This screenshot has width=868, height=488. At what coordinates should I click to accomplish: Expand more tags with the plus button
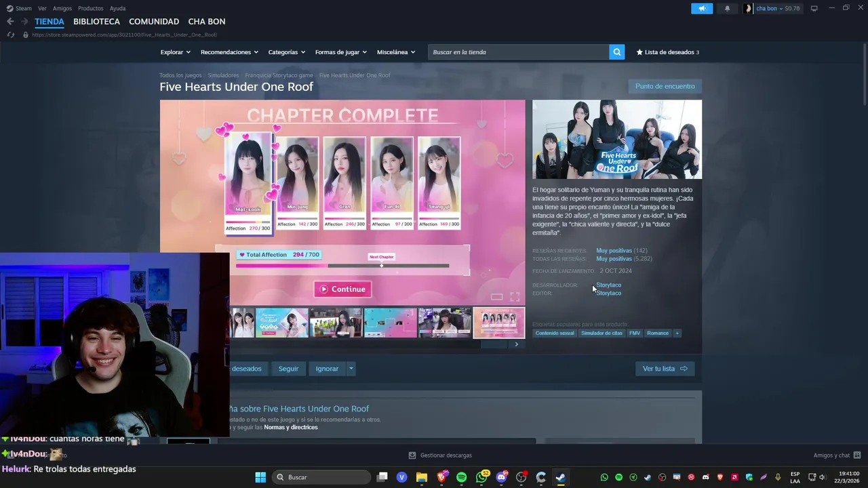pos(677,333)
